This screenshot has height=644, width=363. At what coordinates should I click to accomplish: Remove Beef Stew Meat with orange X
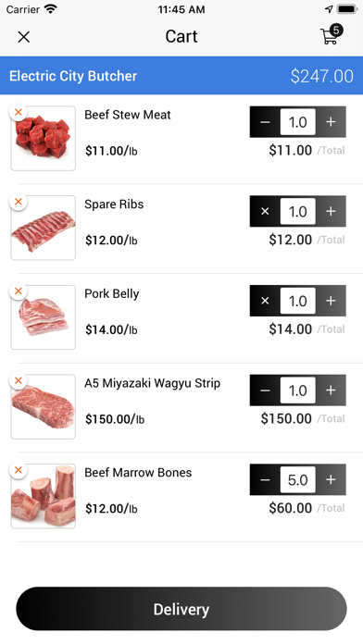click(19, 112)
